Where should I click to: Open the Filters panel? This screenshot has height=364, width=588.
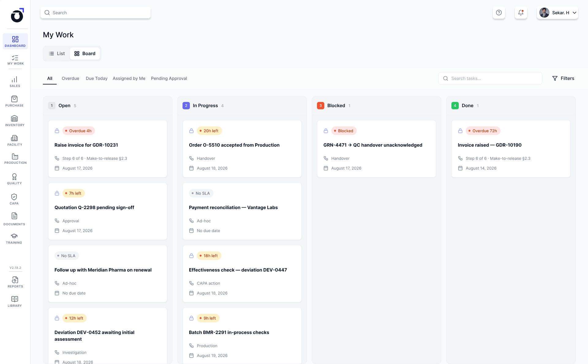pyautogui.click(x=563, y=78)
